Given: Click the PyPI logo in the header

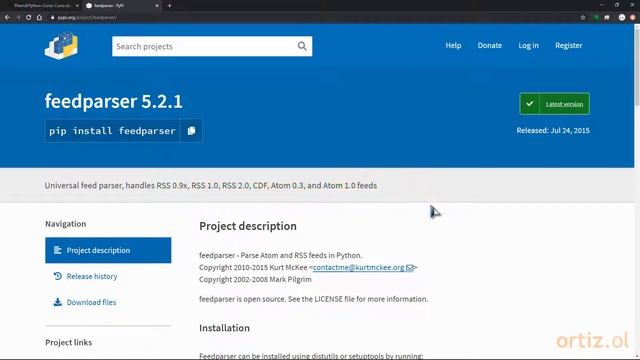Looking at the screenshot, I should (x=61, y=46).
